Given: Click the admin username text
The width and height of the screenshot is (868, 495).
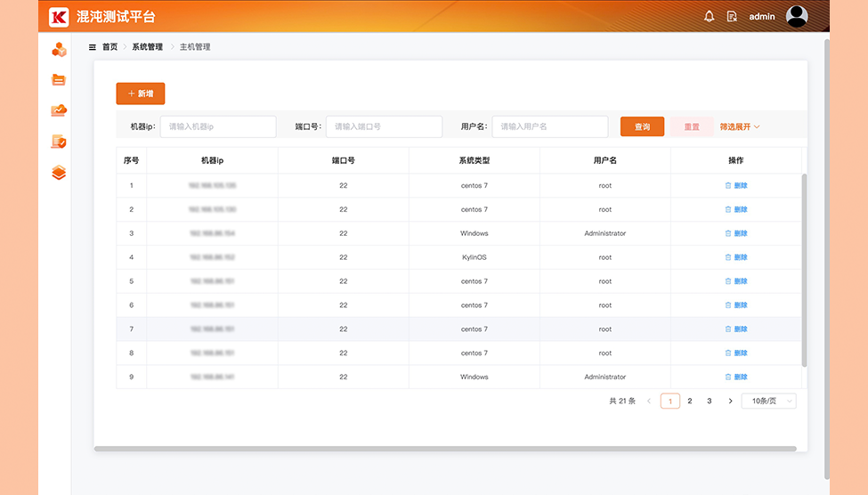Looking at the screenshot, I should 762,17.
